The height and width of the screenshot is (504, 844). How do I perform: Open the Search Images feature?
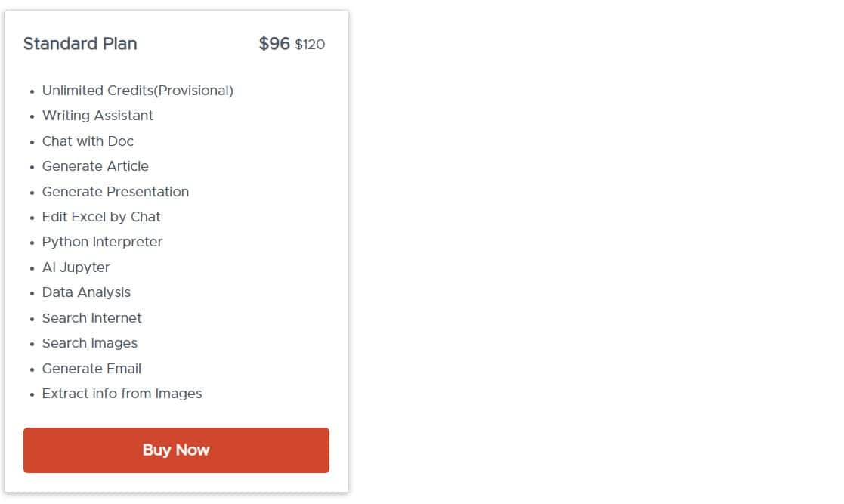coord(89,343)
